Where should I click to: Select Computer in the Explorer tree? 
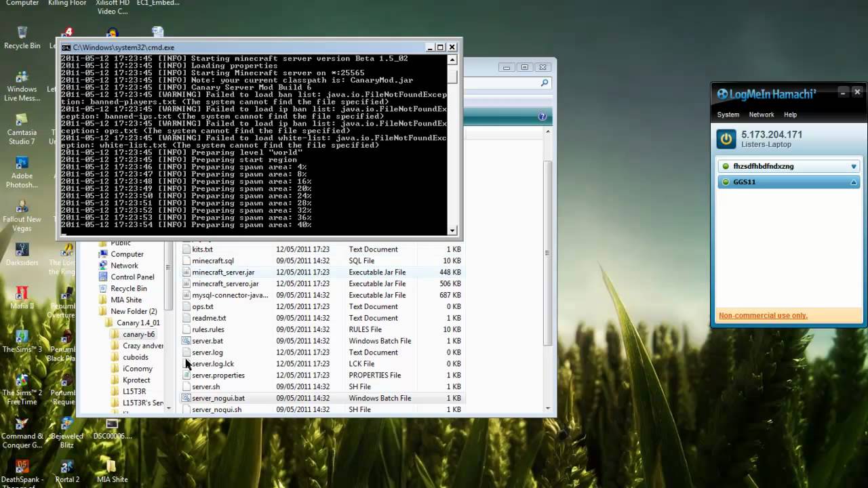pyautogui.click(x=127, y=254)
